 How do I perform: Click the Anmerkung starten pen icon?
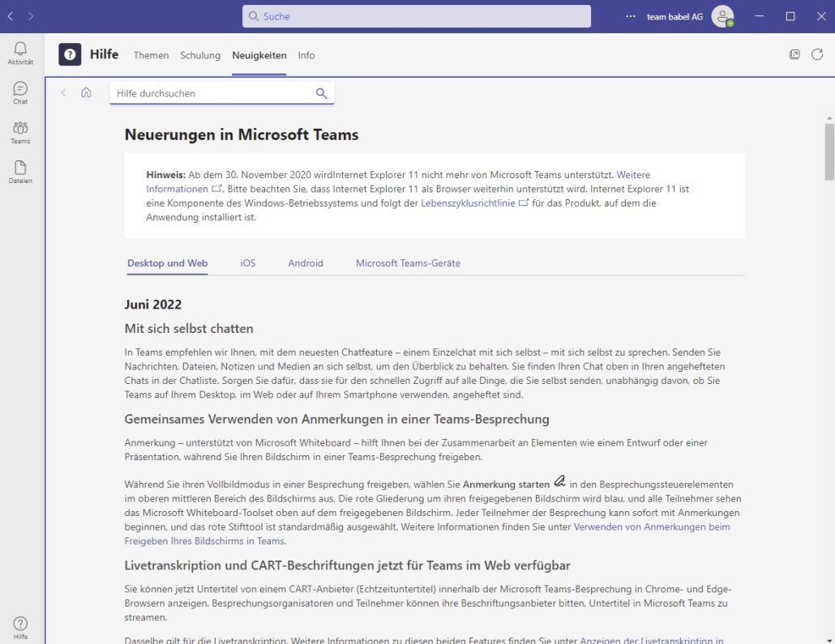tap(559, 481)
